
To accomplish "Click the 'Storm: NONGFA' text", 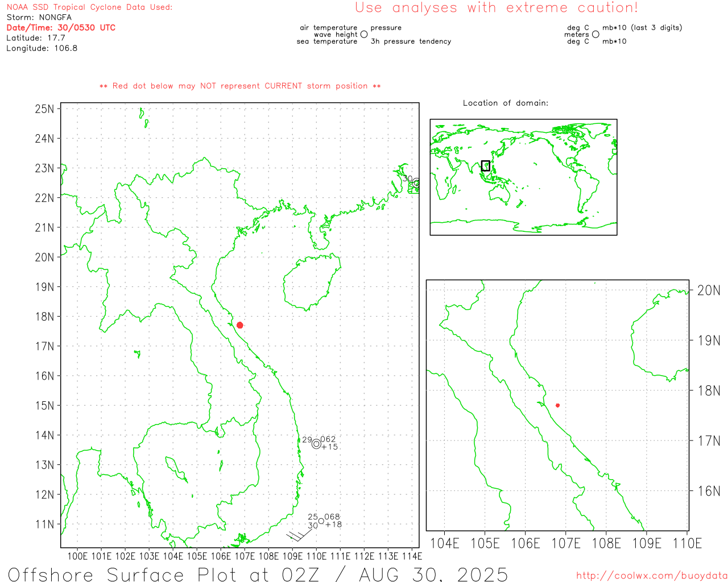I will pyautogui.click(x=39, y=18).
